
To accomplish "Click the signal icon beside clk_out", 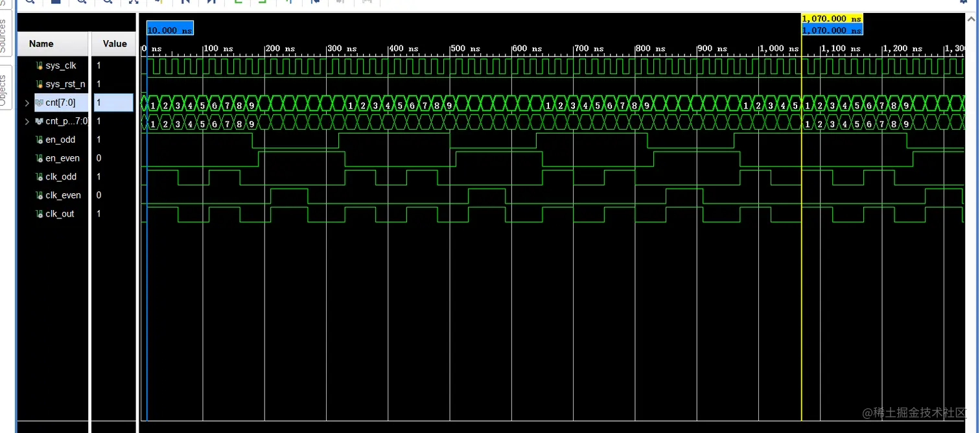I will pos(40,214).
